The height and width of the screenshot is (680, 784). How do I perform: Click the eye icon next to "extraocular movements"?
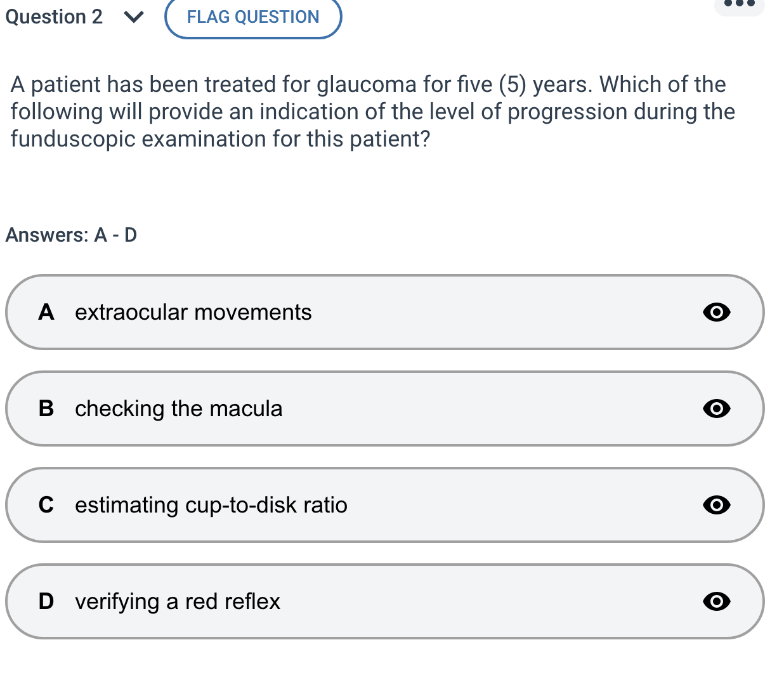[716, 312]
